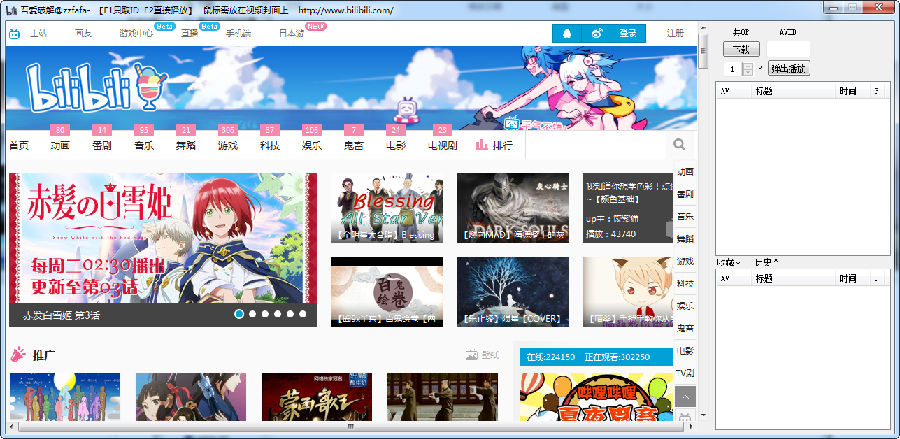Screen dimensions: 900x439
Task: Open the 科技 technology category tab
Action: 270,145
